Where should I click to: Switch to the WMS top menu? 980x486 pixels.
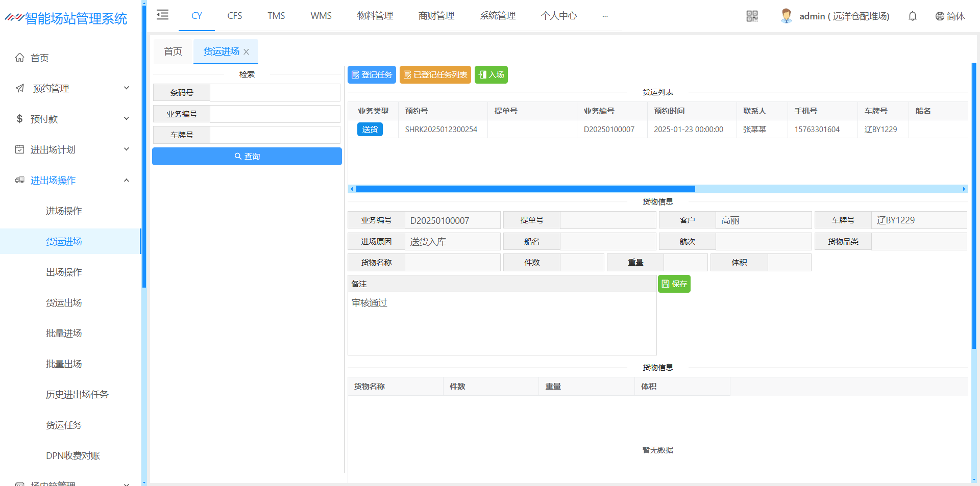coord(321,16)
